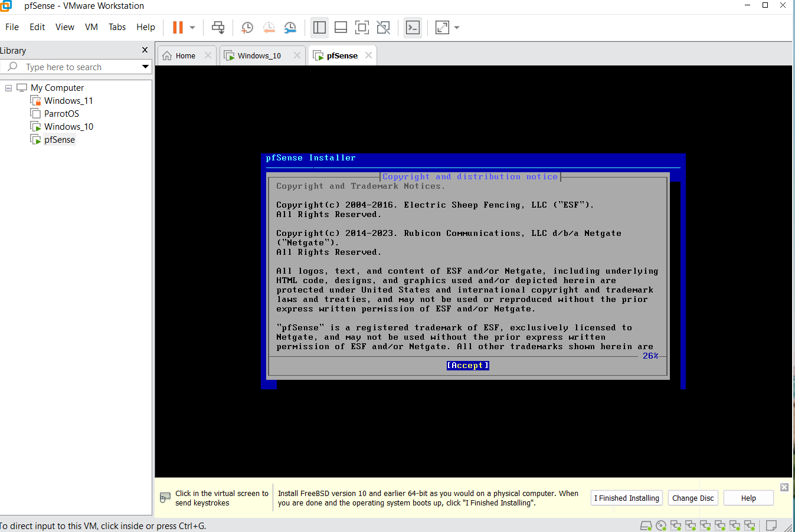795x532 pixels.
Task: Click the ParrotOS VM icon in the library
Action: [x=35, y=114]
